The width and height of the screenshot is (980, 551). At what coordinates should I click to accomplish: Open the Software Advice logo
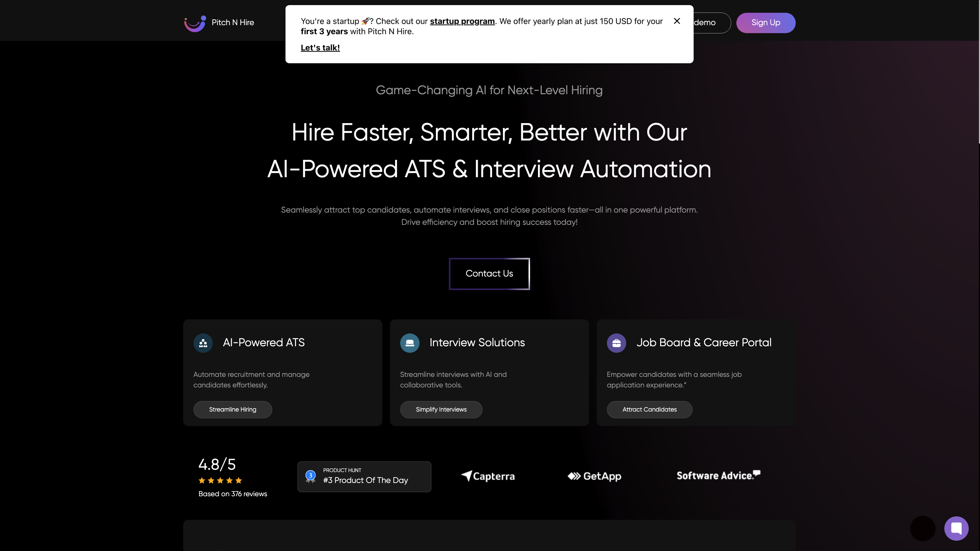click(718, 475)
